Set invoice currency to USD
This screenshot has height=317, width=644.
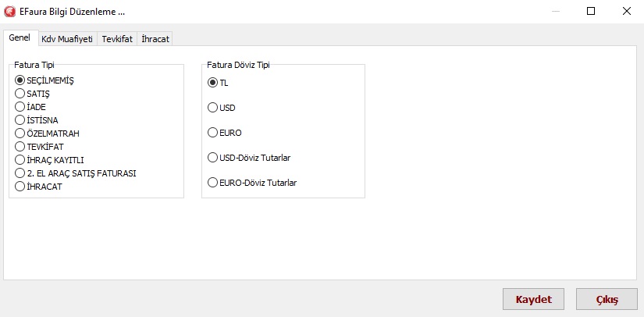213,108
